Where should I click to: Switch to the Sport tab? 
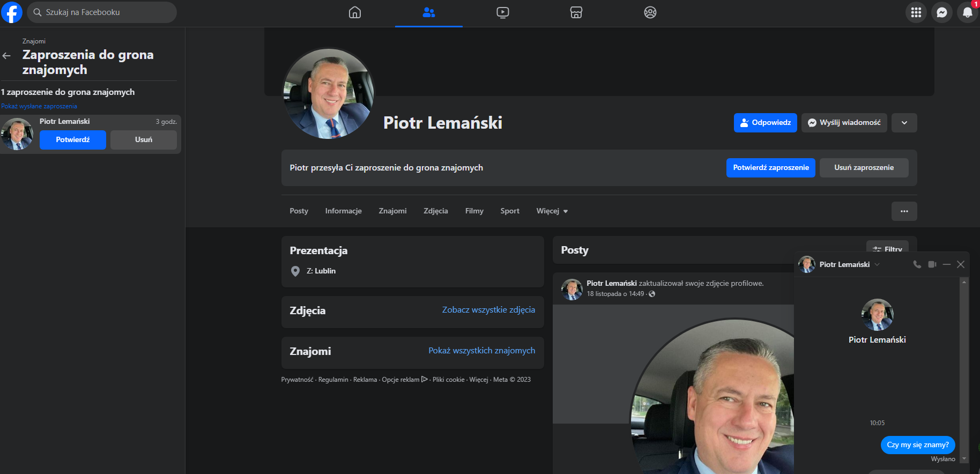(510, 211)
